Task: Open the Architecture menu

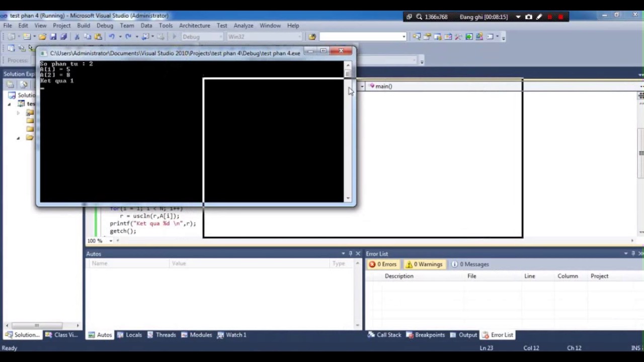Action: [x=195, y=26]
